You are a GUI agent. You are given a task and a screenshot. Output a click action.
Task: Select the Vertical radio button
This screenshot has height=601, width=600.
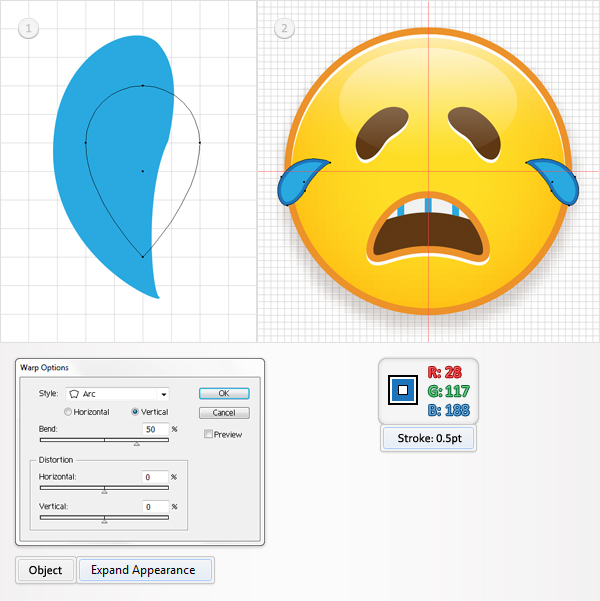tap(135, 412)
